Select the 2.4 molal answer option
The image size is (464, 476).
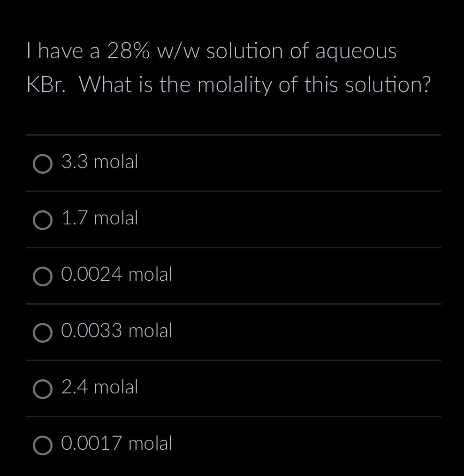[43, 390]
